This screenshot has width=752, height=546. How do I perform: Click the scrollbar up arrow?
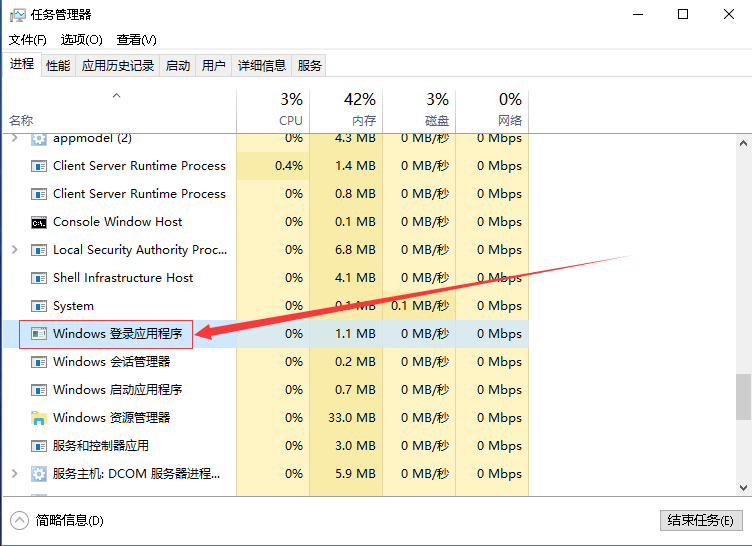(743, 143)
